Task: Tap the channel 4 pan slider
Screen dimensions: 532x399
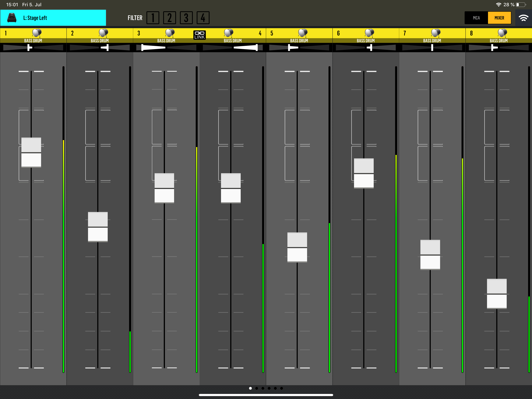Action: [x=233, y=48]
